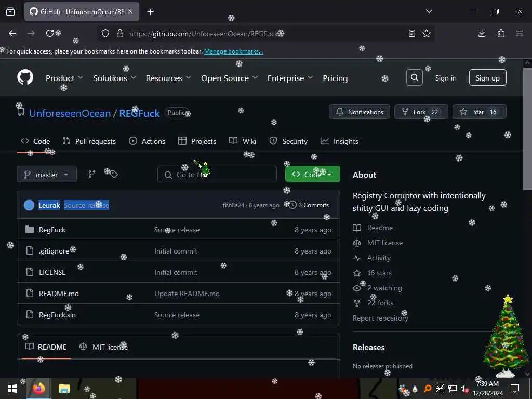Focus the Go to file search field
This screenshot has width=532, height=399.
pos(217,175)
